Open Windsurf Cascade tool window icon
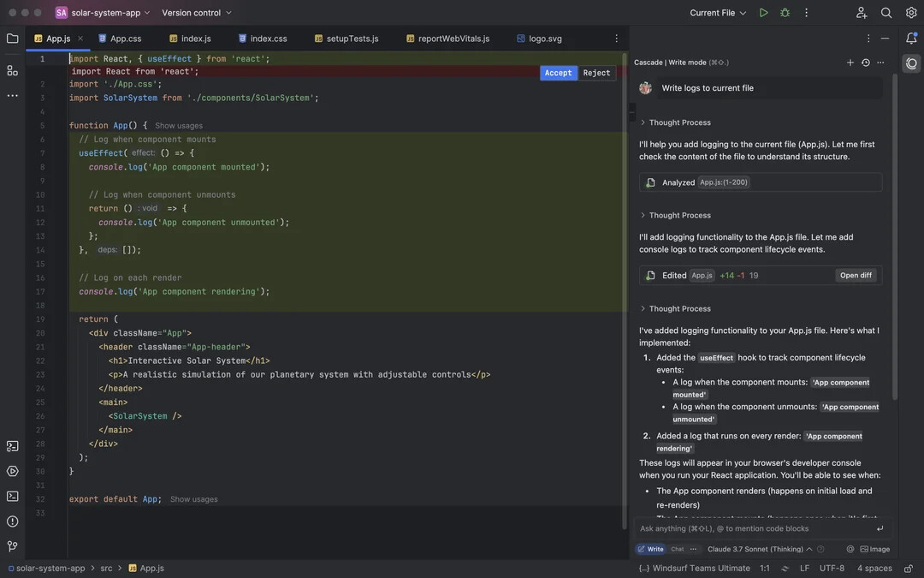 coord(911,63)
